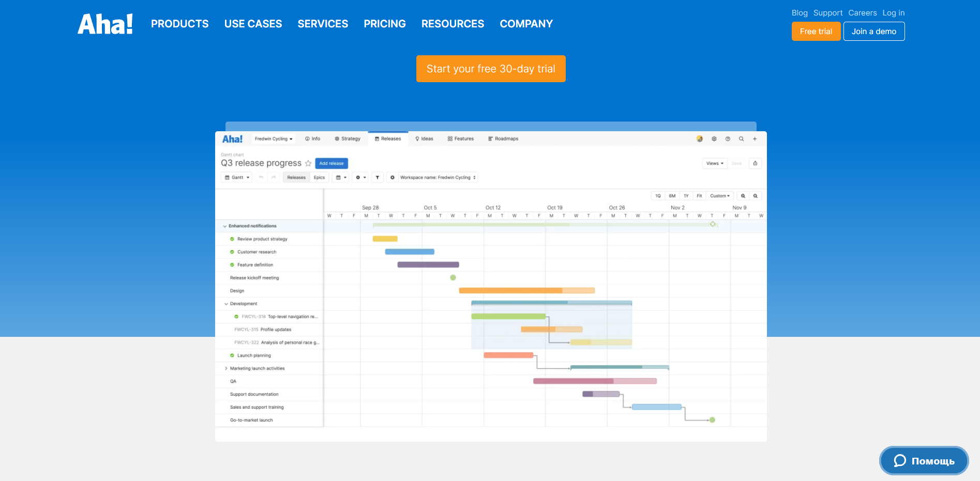This screenshot has height=481, width=980.
Task: Switch to the Roadmaps tab
Action: click(503, 139)
